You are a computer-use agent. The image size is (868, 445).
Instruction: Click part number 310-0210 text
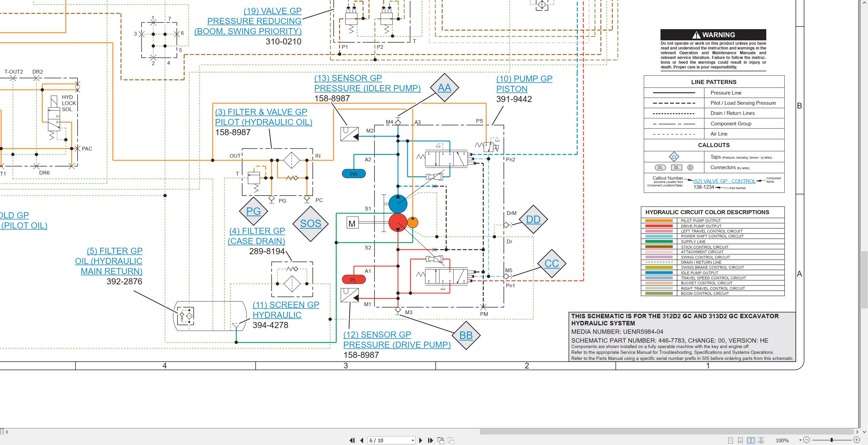pos(283,41)
